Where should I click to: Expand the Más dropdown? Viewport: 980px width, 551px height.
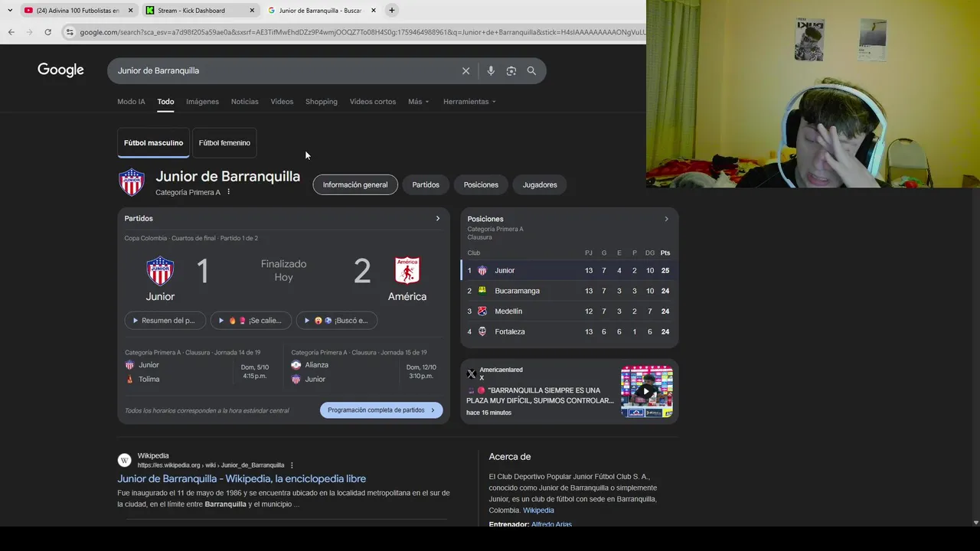click(x=419, y=102)
